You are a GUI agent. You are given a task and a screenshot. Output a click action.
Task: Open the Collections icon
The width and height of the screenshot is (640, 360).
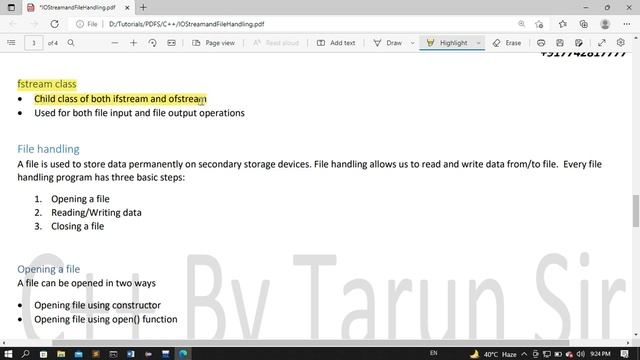click(584, 24)
